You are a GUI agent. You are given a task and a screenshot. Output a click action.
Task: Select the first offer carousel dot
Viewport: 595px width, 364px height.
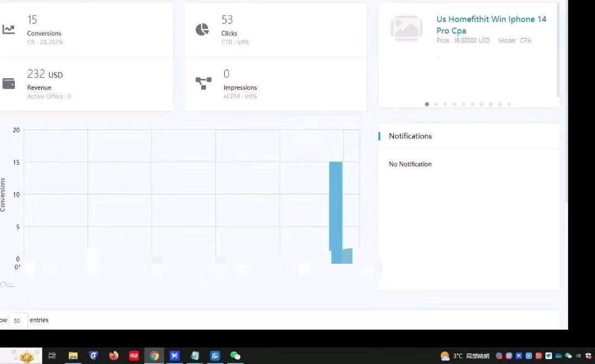[427, 104]
